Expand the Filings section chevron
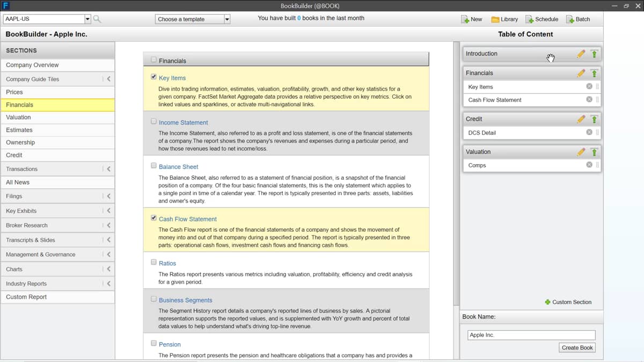 tap(109, 196)
